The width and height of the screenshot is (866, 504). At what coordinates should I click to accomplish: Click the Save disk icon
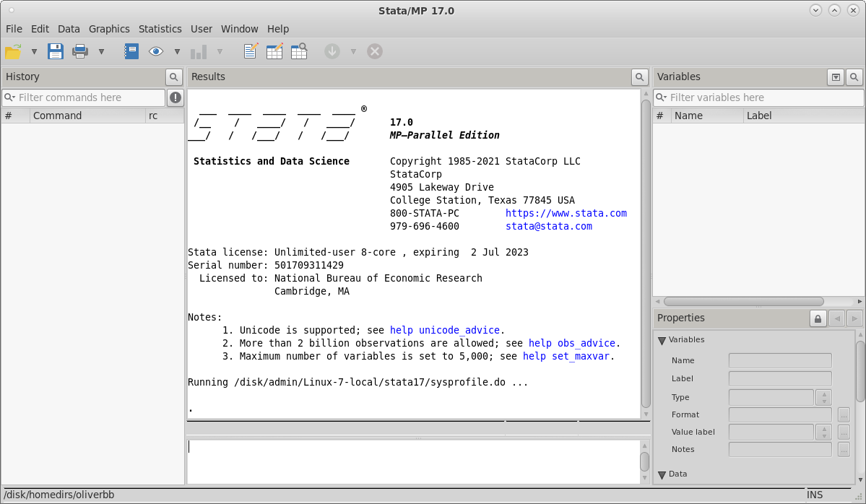56,51
